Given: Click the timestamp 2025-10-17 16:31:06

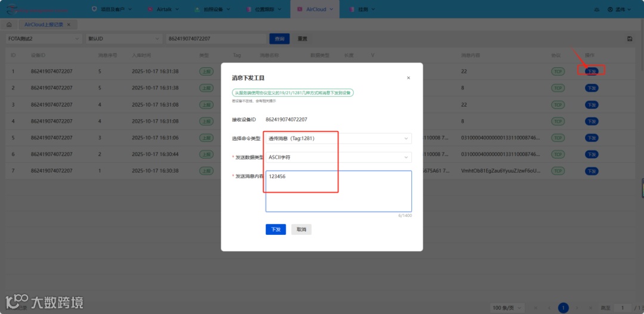Looking at the screenshot, I should tap(155, 138).
